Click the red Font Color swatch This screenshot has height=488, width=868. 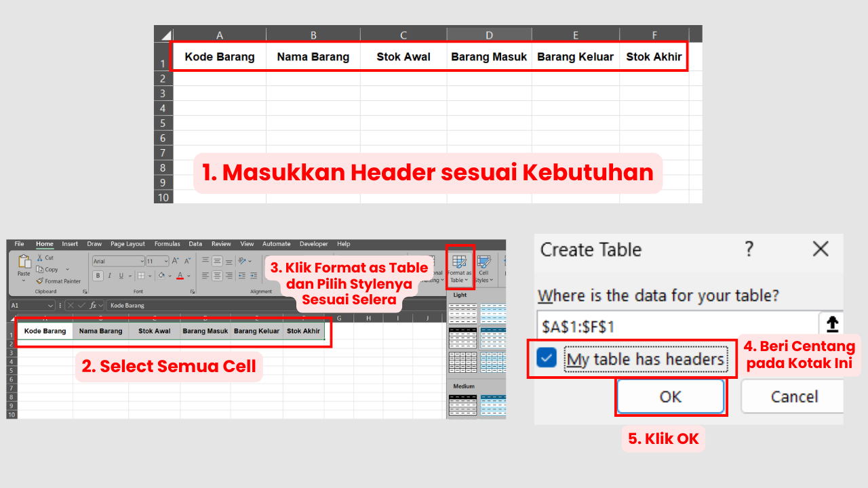(180, 276)
